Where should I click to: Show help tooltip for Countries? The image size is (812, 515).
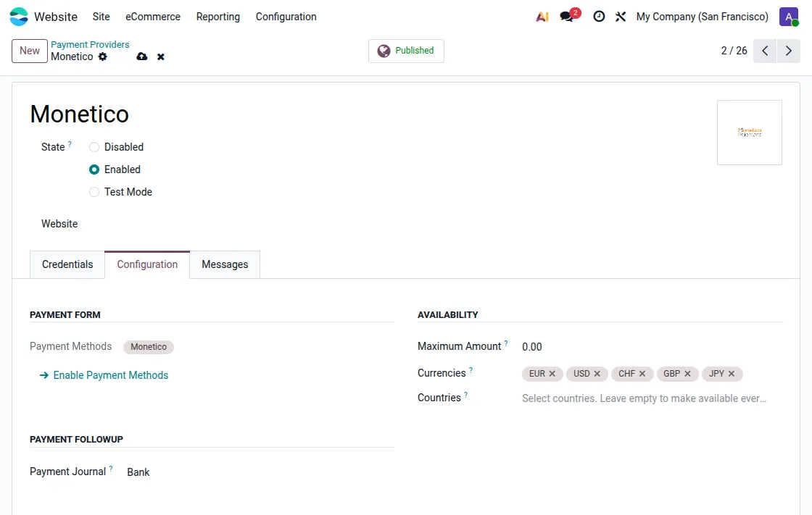tap(466, 395)
